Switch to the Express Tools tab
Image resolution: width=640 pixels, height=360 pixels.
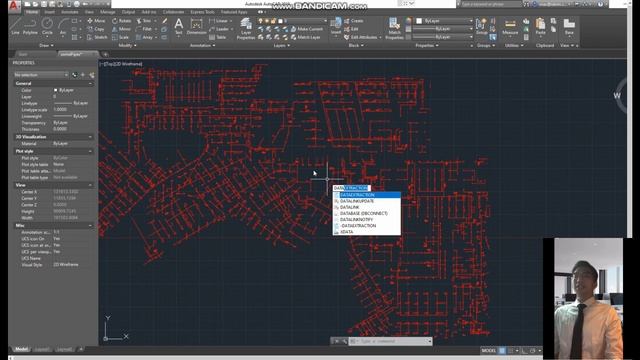pos(202,12)
